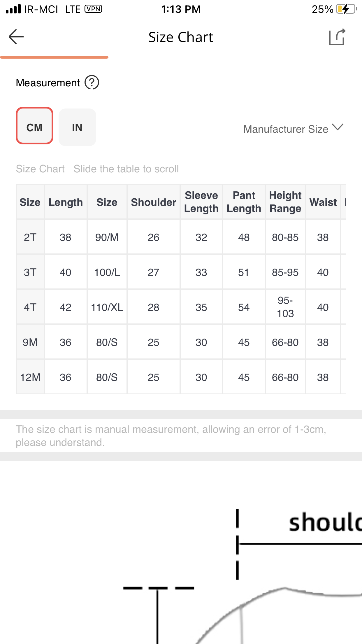Tap the Height Range column header
362x644 pixels.
tap(285, 202)
